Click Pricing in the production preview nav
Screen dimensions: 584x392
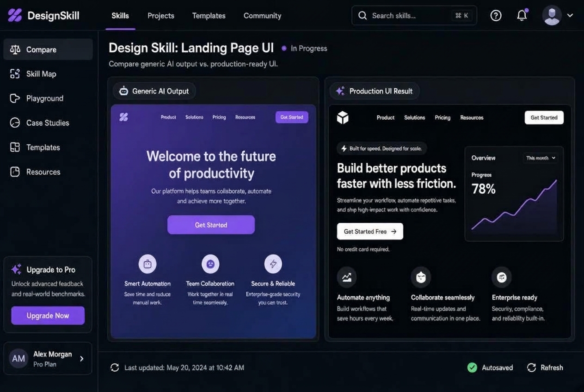443,117
